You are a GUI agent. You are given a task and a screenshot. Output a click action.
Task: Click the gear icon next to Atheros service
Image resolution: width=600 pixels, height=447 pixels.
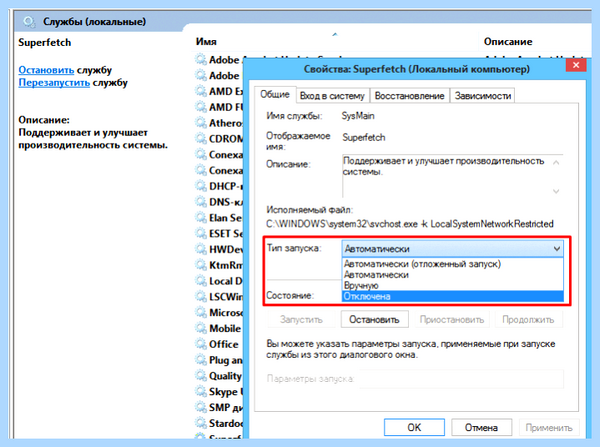201,123
